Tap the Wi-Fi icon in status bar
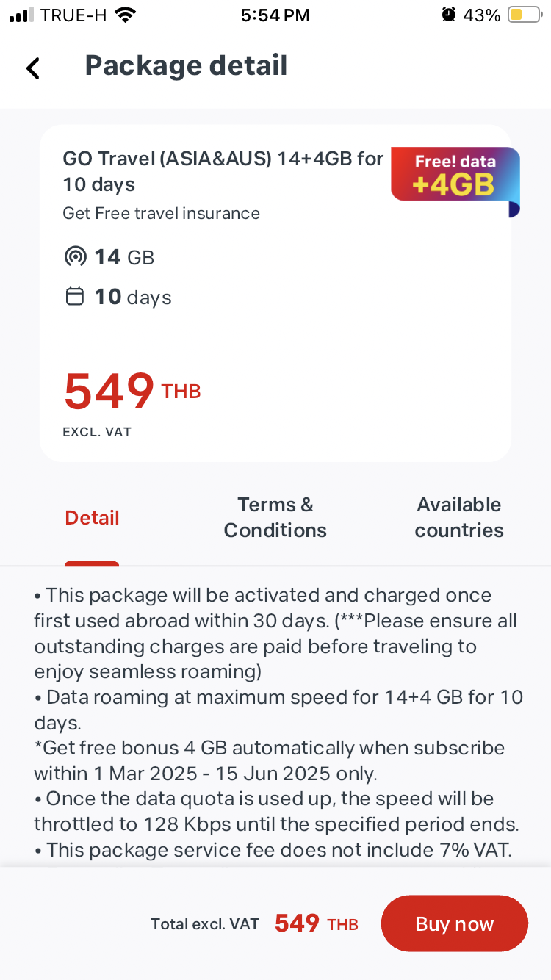This screenshot has width=551, height=980. click(x=126, y=15)
